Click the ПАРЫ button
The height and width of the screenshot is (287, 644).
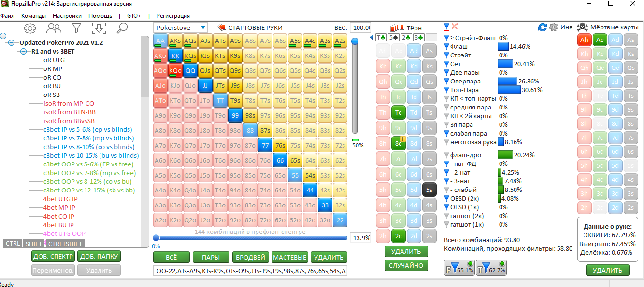pos(210,257)
